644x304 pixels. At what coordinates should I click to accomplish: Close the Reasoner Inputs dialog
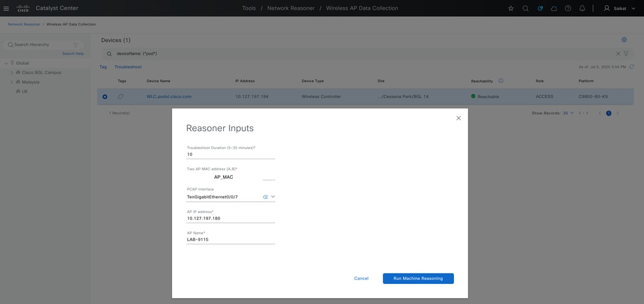[459, 118]
